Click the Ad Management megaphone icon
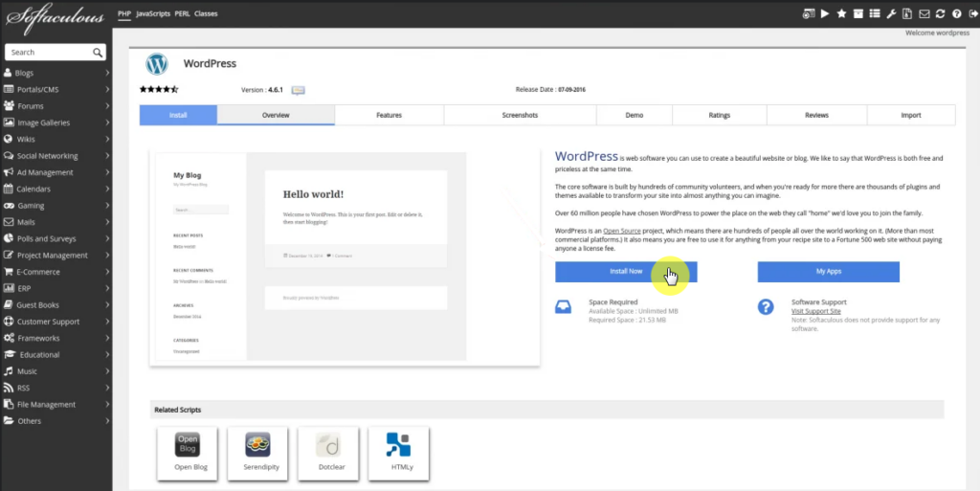This screenshot has height=491, width=980. coord(9,171)
